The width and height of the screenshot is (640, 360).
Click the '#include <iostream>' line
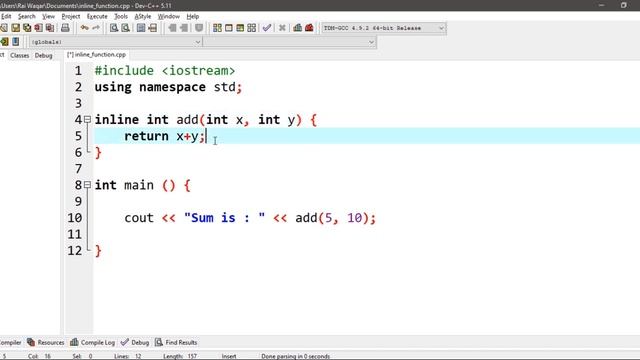click(x=165, y=71)
